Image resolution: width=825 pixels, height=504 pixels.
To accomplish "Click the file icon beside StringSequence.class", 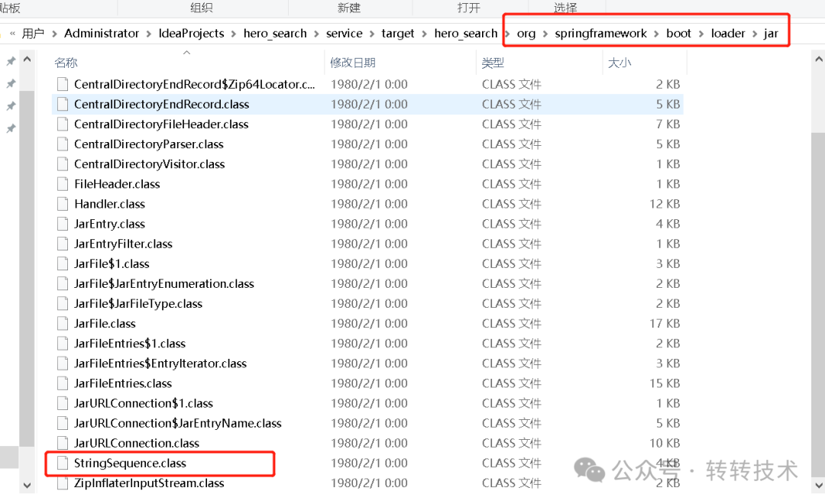I will click(63, 464).
